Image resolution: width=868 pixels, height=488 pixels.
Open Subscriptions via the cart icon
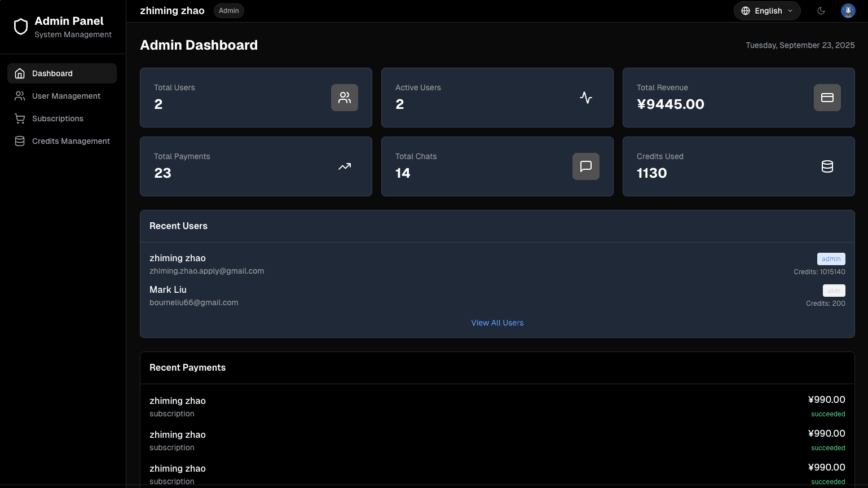(x=19, y=118)
